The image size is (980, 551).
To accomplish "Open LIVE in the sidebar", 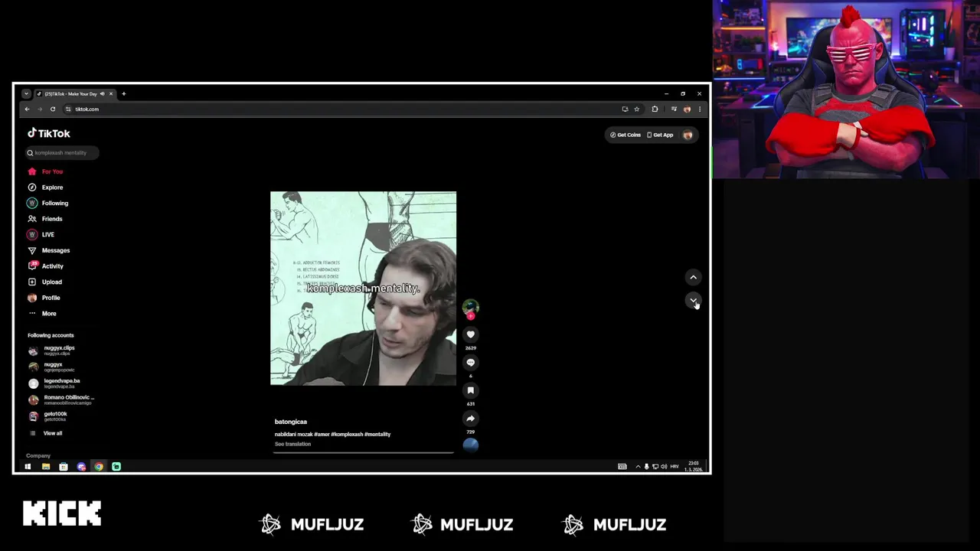I will coord(41,235).
